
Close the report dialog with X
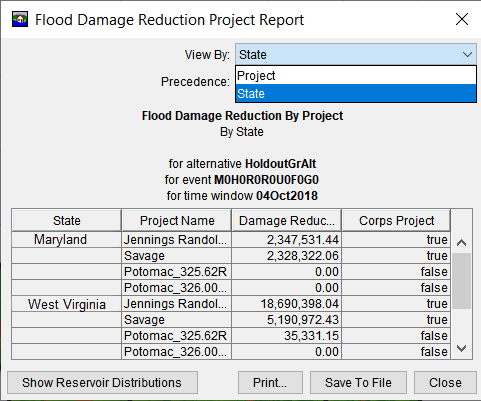462,19
